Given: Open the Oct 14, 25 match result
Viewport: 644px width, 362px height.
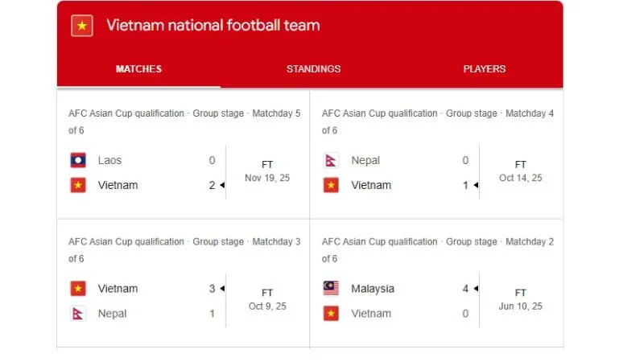Looking at the screenshot, I should pos(520,171).
